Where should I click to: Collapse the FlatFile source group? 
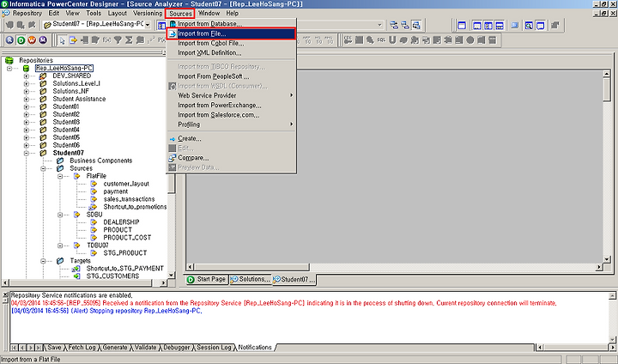point(60,176)
